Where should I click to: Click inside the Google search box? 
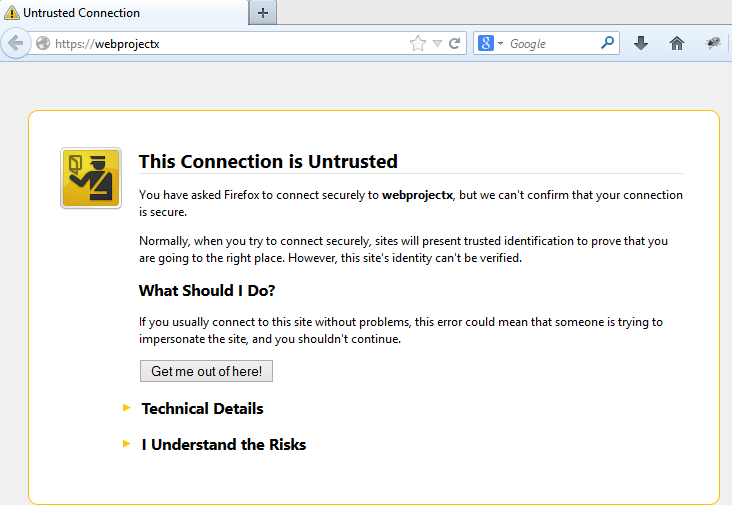550,43
